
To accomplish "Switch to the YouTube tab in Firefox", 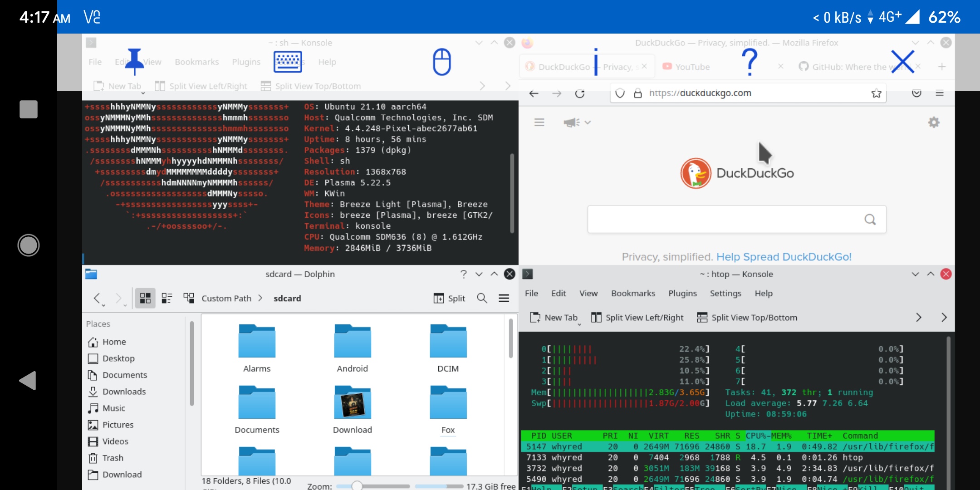I will pyautogui.click(x=692, y=66).
